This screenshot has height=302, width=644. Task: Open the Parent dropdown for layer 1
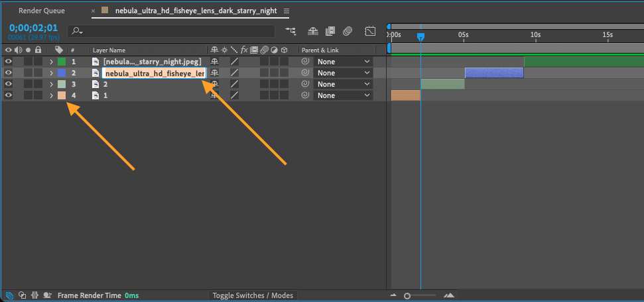343,62
